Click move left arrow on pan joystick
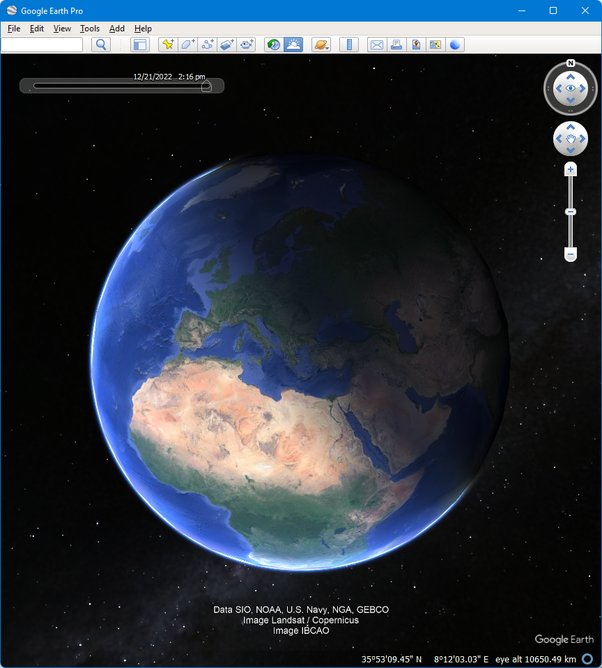This screenshot has height=668, width=602. point(559,139)
